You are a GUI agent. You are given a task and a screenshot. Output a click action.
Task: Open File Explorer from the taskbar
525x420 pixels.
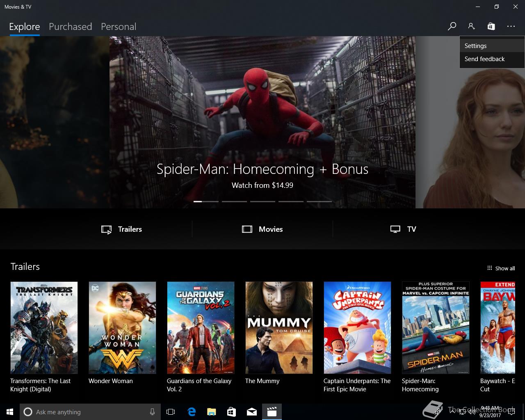212,412
